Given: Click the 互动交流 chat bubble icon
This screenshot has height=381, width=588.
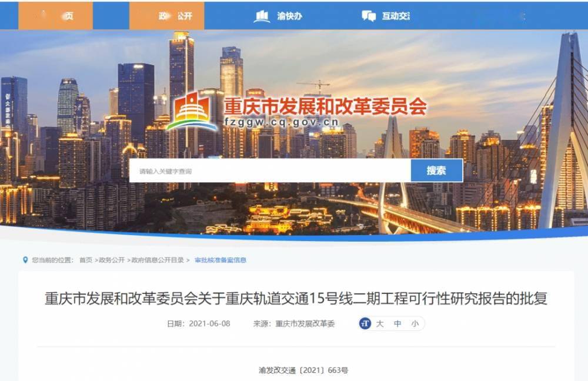Looking at the screenshot, I should pos(369,16).
